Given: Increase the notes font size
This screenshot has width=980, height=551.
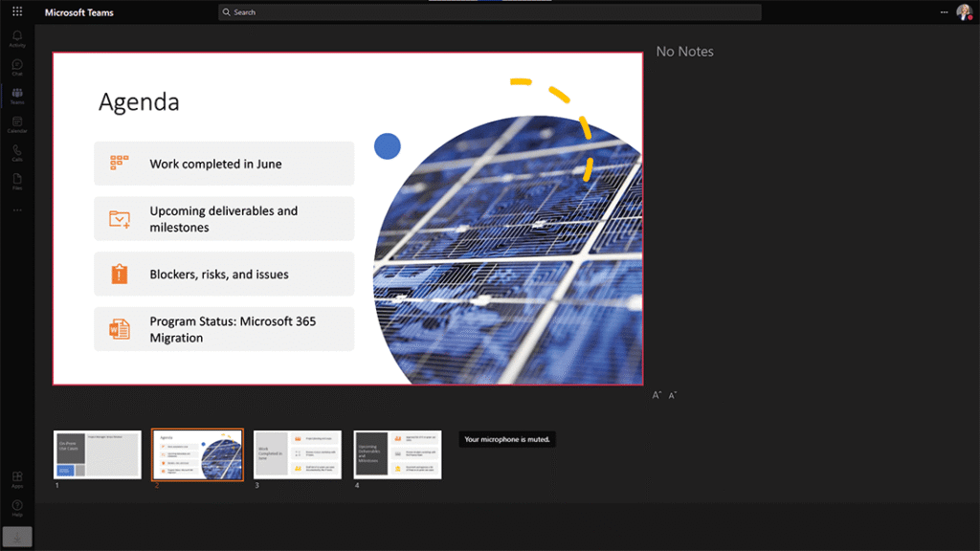Looking at the screenshot, I should [657, 395].
